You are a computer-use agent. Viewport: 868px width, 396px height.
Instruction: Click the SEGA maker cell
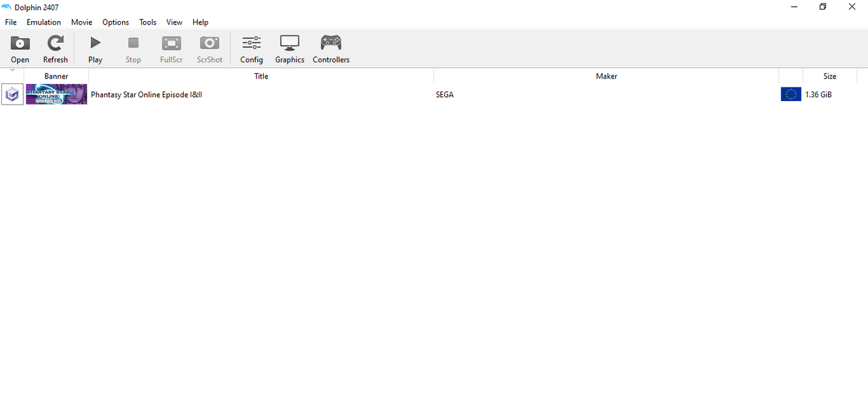pyautogui.click(x=445, y=95)
